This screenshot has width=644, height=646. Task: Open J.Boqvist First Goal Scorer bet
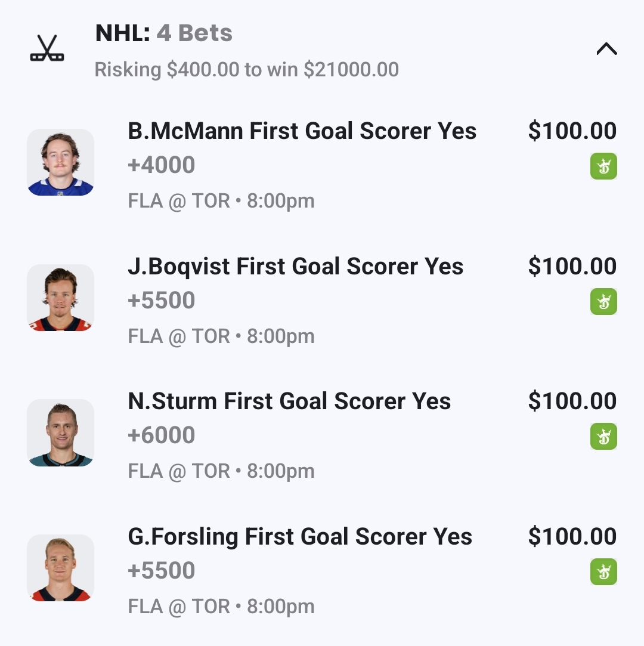point(295,267)
